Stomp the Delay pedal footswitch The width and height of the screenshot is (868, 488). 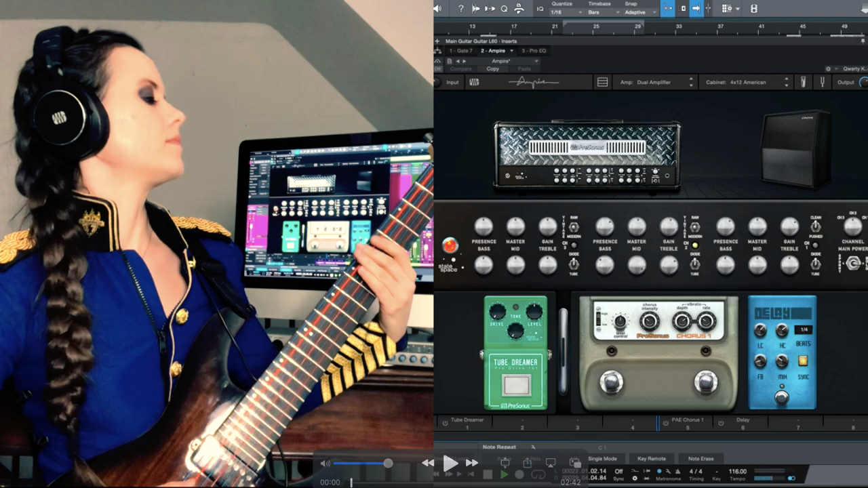(x=782, y=397)
